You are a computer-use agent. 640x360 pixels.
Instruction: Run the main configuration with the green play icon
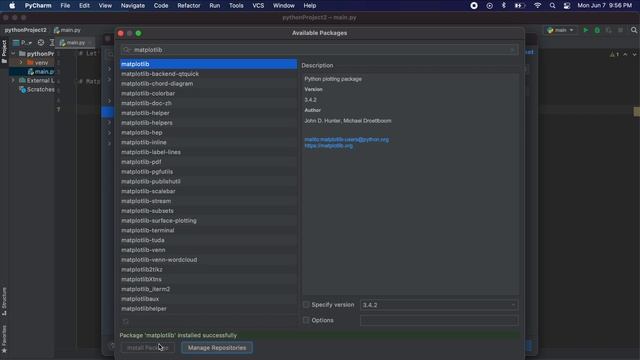(x=586, y=30)
